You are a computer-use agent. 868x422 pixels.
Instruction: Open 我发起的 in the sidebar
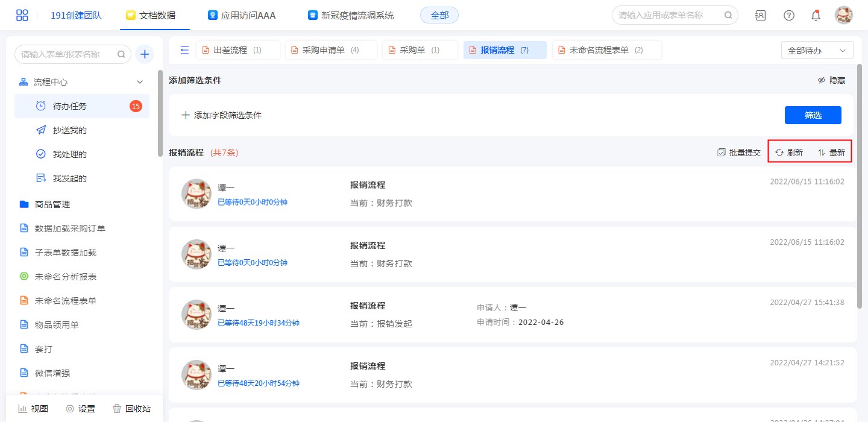69,178
